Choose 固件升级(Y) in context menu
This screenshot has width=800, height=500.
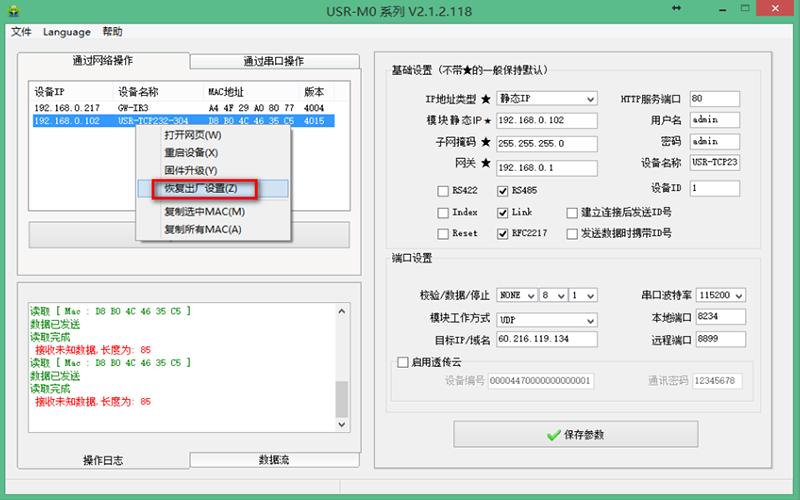pos(190,171)
